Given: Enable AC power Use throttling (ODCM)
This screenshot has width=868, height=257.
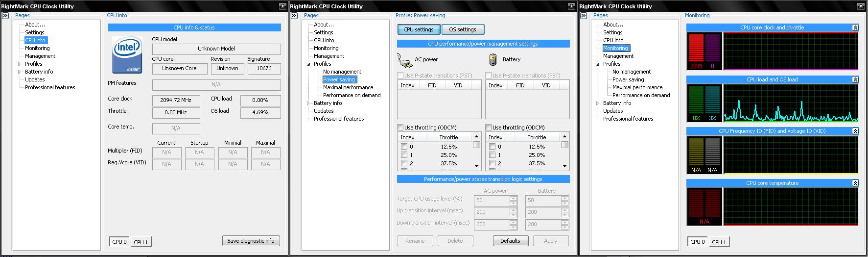Looking at the screenshot, I should (x=400, y=128).
